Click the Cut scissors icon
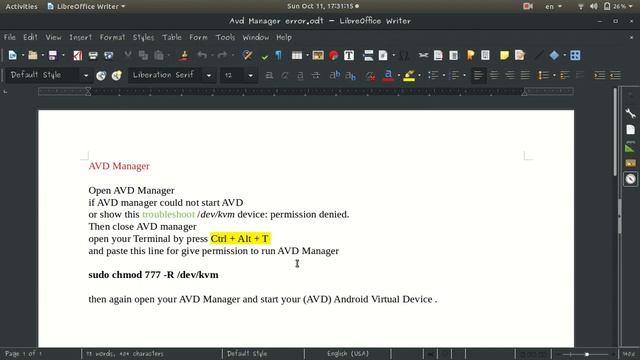Viewport: 640px width, 360px height. [128, 55]
